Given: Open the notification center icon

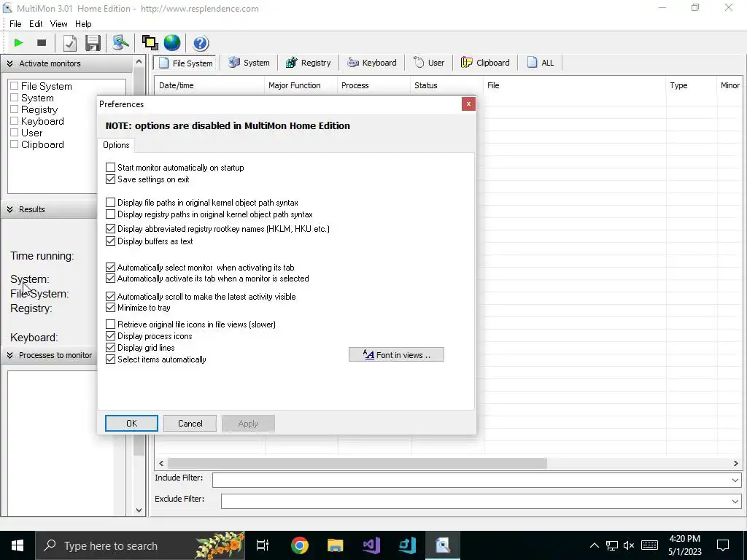Looking at the screenshot, I should (x=723, y=545).
